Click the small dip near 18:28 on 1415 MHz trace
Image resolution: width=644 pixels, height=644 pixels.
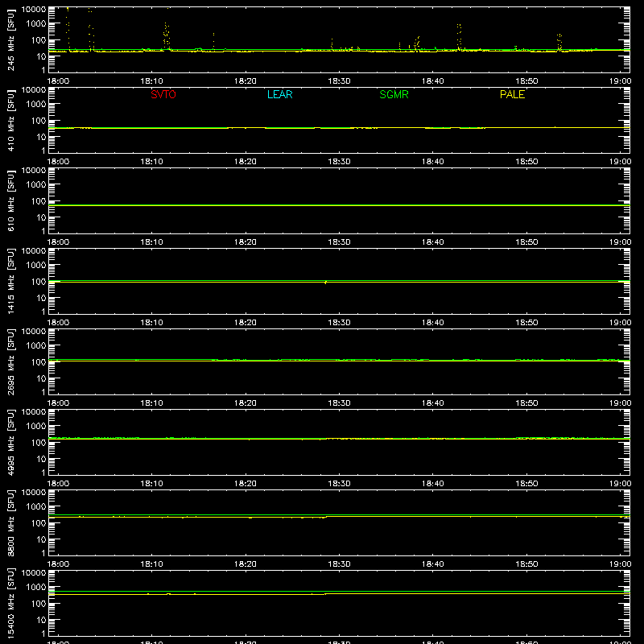(x=326, y=283)
